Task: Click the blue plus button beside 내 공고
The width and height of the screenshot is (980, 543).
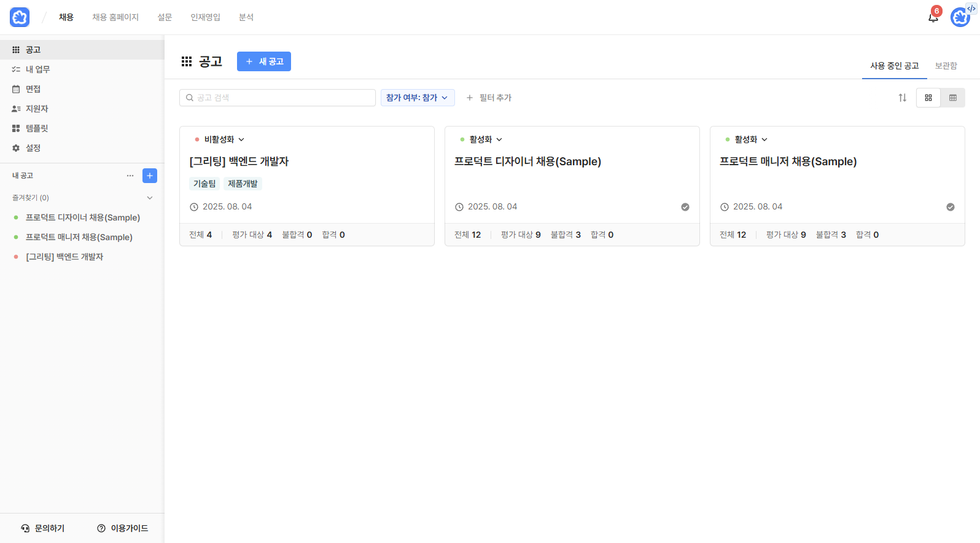Action: click(150, 176)
